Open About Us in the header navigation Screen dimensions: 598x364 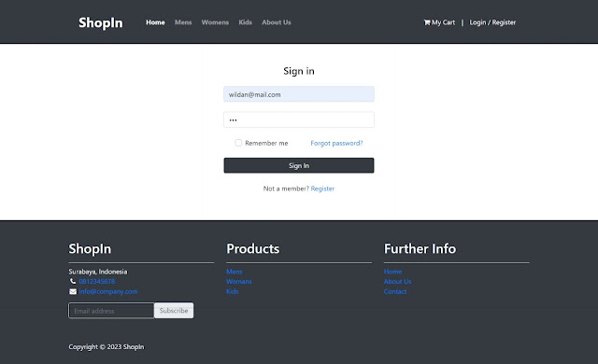[x=277, y=22]
